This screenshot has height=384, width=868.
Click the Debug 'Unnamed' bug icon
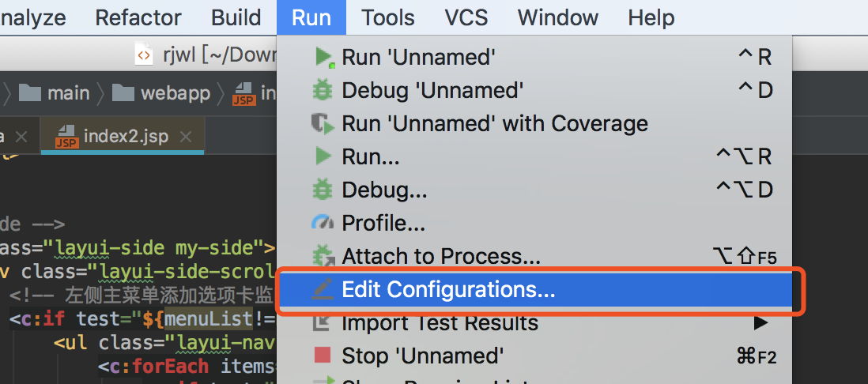(x=323, y=90)
